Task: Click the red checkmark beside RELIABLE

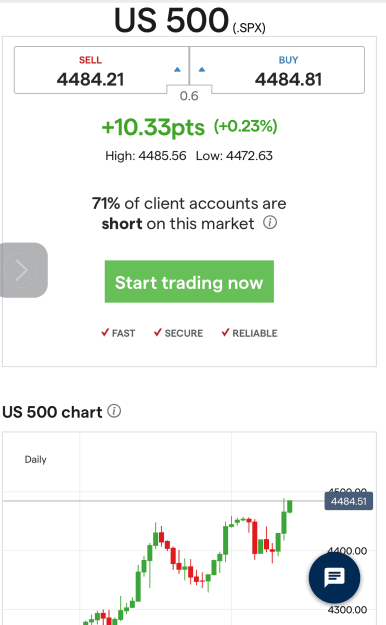Action: 225,332
